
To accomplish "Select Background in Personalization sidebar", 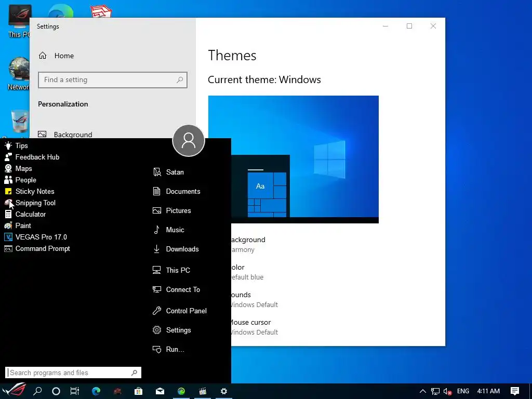I will click(x=65, y=135).
